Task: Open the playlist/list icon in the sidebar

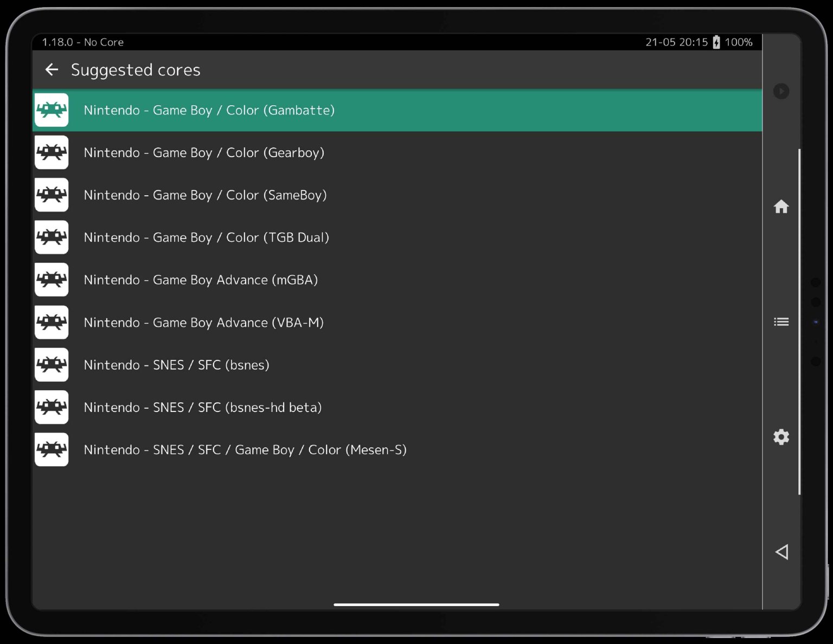Action: (x=781, y=321)
